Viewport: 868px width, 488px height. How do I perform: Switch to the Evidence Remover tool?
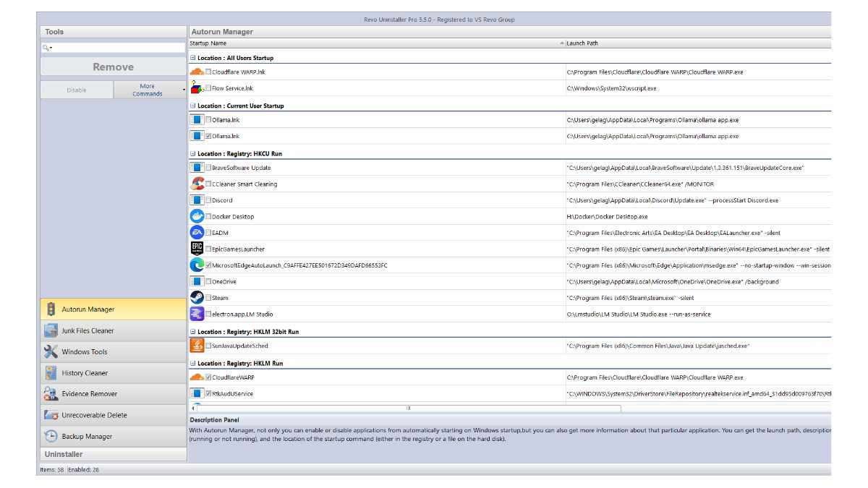113,394
